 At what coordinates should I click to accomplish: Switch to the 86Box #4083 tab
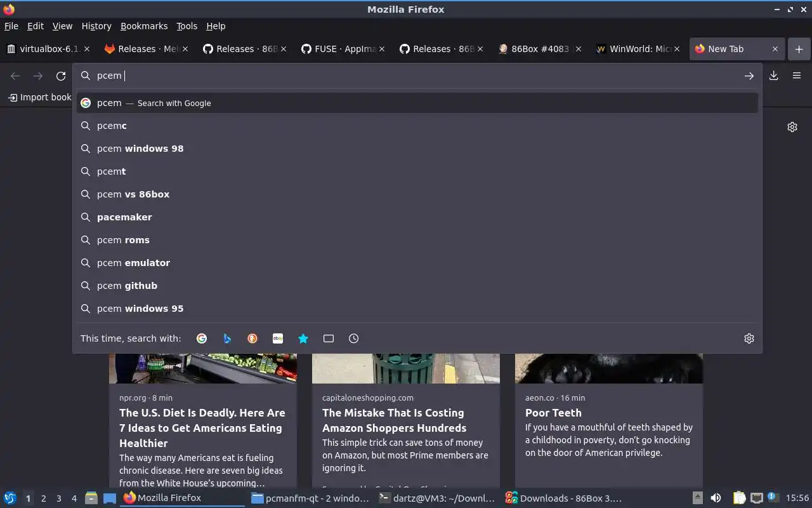tap(540, 49)
